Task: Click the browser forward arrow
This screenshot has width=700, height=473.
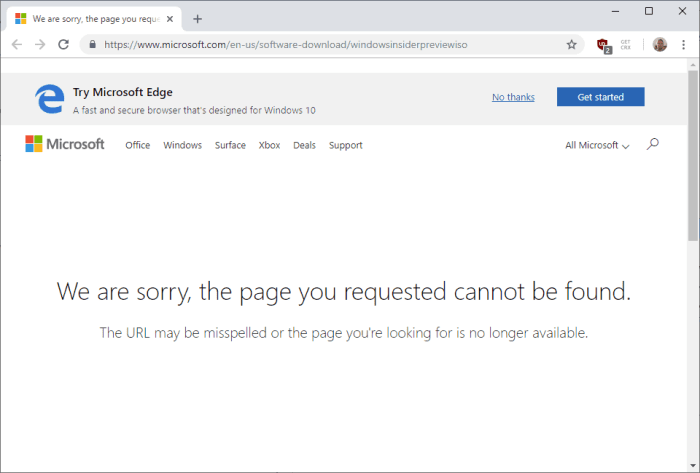Action: pyautogui.click(x=40, y=45)
